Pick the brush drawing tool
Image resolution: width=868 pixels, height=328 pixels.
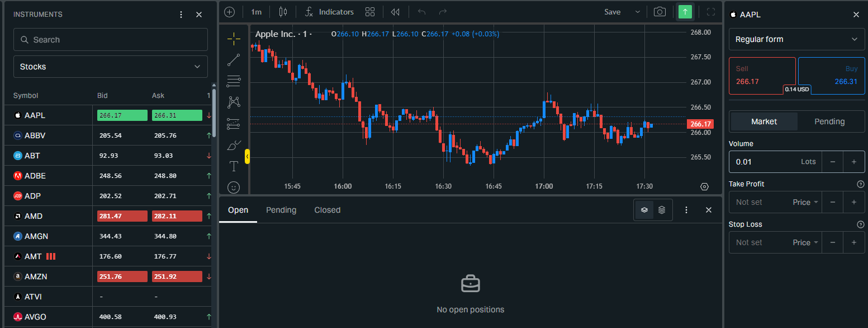tap(234, 144)
